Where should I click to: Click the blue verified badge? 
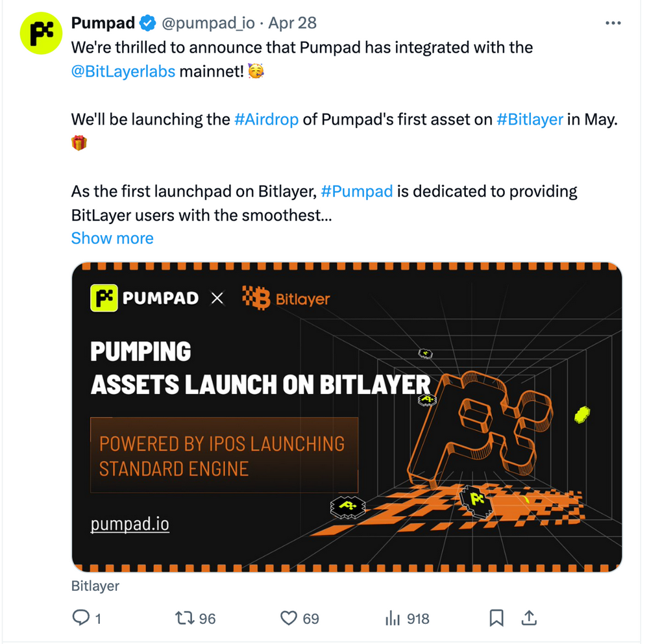tap(148, 23)
